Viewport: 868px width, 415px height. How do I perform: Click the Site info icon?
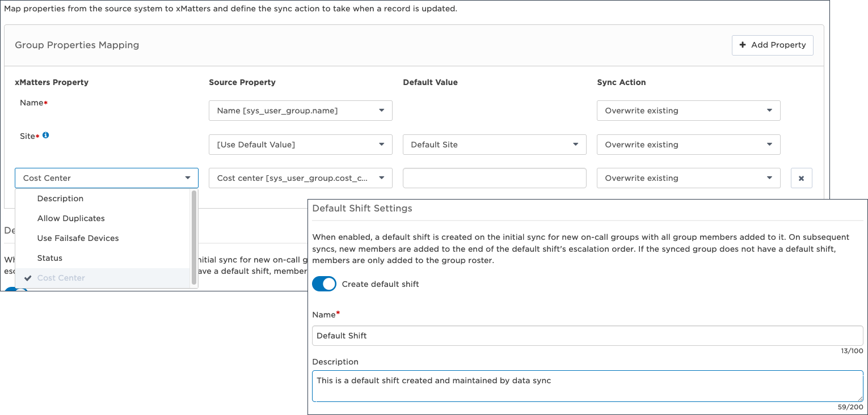pyautogui.click(x=46, y=135)
